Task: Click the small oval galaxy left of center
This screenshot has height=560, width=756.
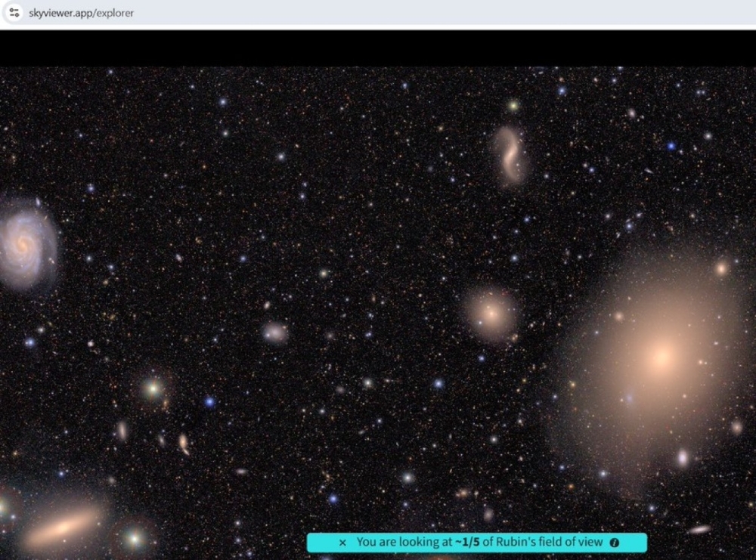Action: (x=275, y=332)
